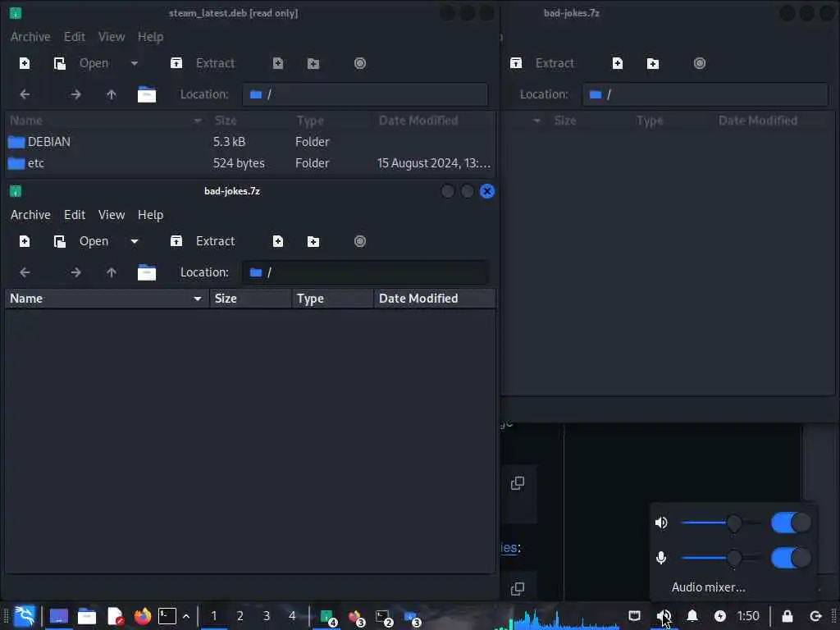Expand the panel launcher arrow beside terminal
The height and width of the screenshot is (630, 840).
[x=186, y=617]
